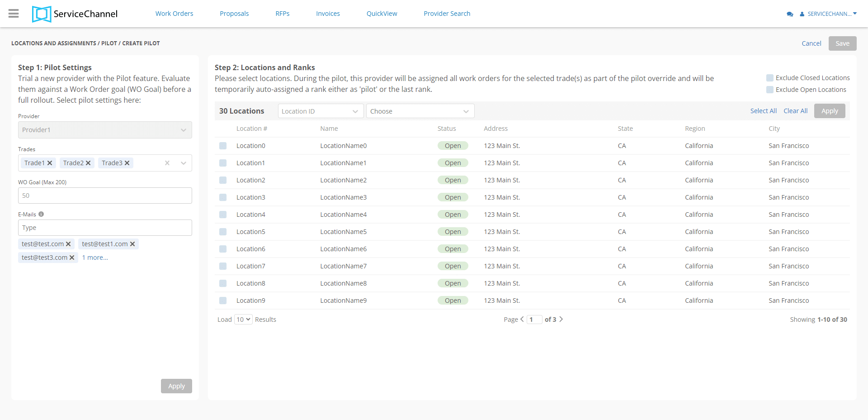
Task: Select the Location0 row checkbox
Action: [x=223, y=146]
